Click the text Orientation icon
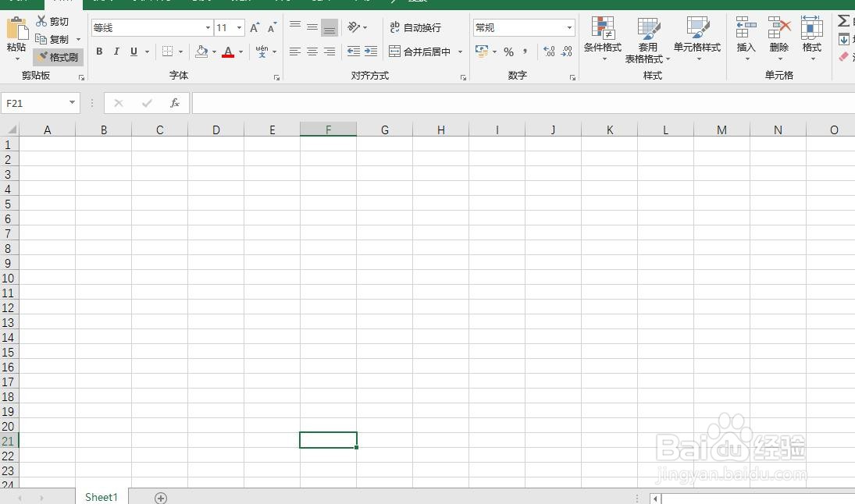This screenshot has width=855, height=504. click(354, 27)
